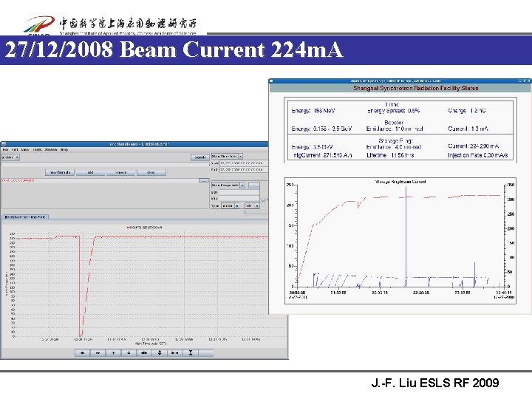This screenshot has width=532, height=399.
Task: Click the vertical compress hourglass-shaped button
Action: tap(191, 353)
